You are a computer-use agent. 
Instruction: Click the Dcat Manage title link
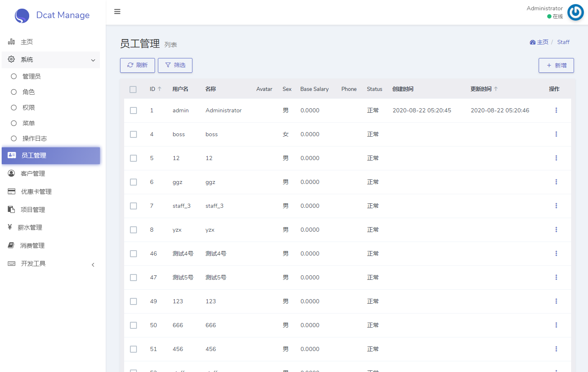pyautogui.click(x=63, y=15)
